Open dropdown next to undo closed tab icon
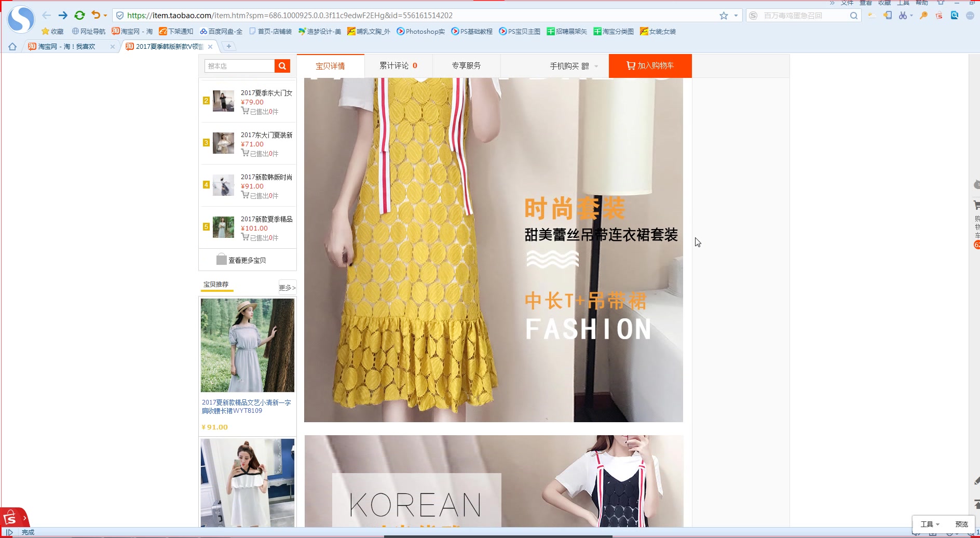This screenshot has width=980, height=538. click(x=105, y=16)
